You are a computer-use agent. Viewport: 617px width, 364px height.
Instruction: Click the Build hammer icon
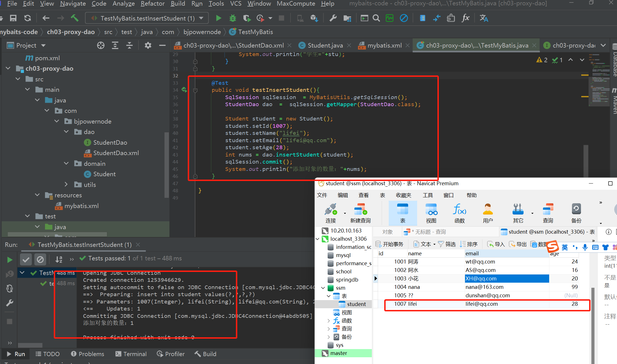coord(75,18)
